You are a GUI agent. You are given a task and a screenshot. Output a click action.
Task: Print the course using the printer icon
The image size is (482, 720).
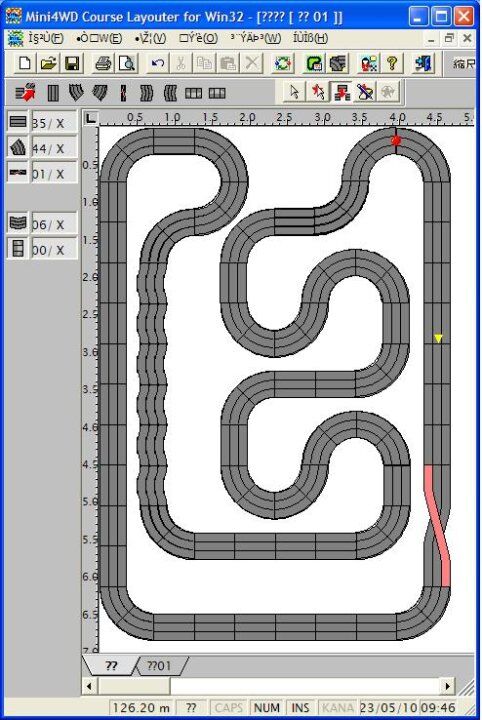pyautogui.click(x=103, y=63)
